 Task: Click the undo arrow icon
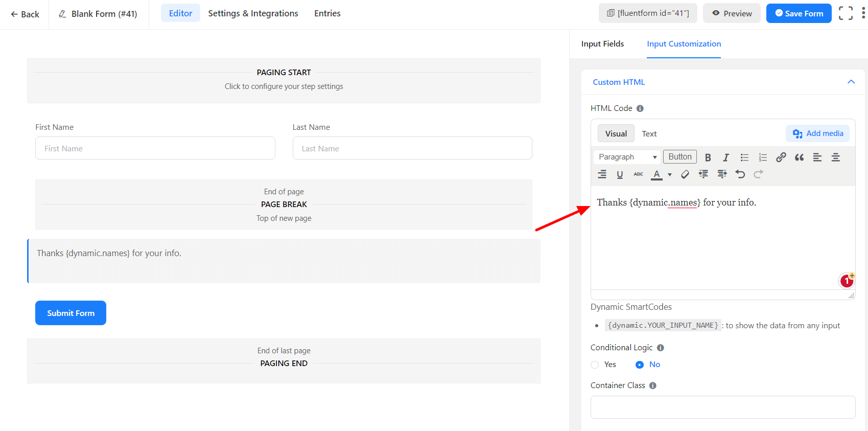pyautogui.click(x=740, y=174)
